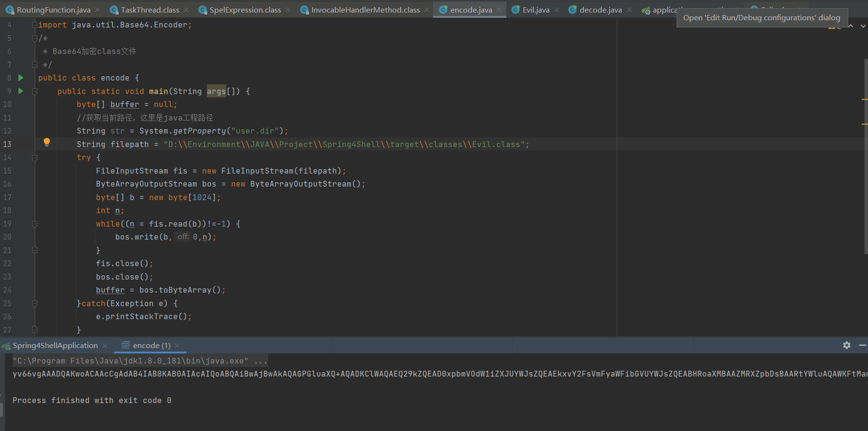The image size is (868, 431).
Task: Collapse the catch block fold on line 25
Action: (x=35, y=304)
